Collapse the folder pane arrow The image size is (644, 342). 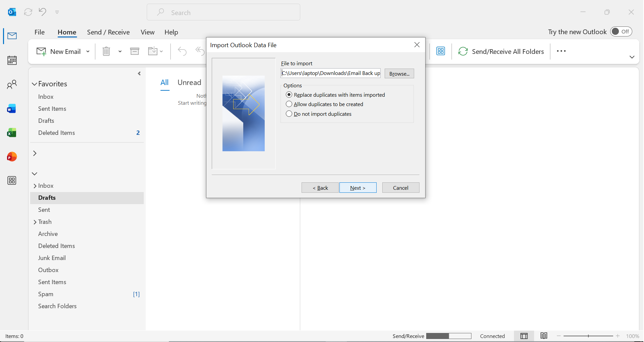(x=139, y=73)
